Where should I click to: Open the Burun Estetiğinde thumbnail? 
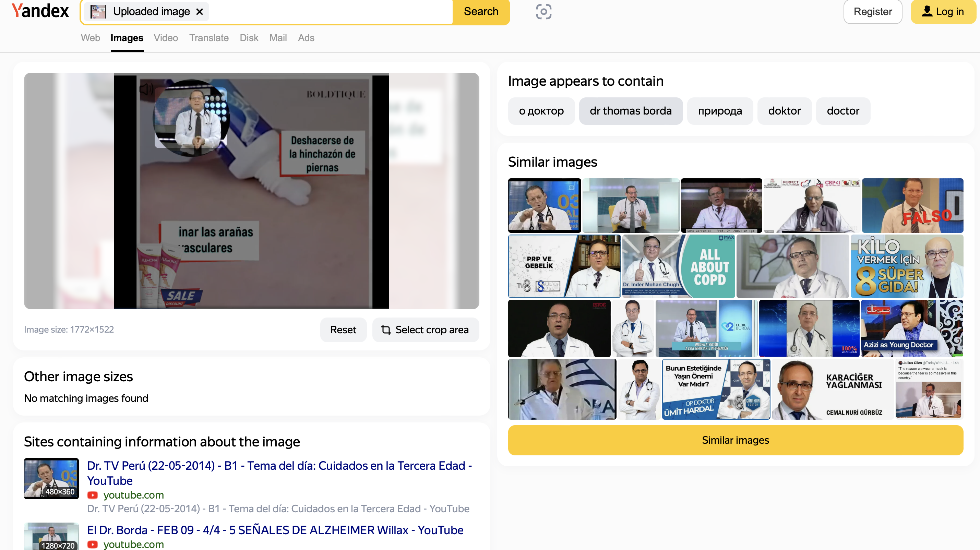point(716,389)
